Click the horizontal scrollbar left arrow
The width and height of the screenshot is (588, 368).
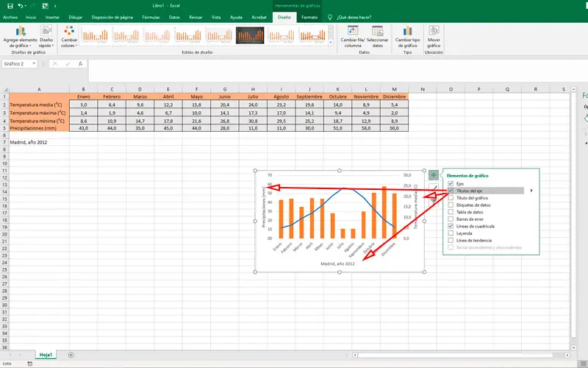pos(355,355)
